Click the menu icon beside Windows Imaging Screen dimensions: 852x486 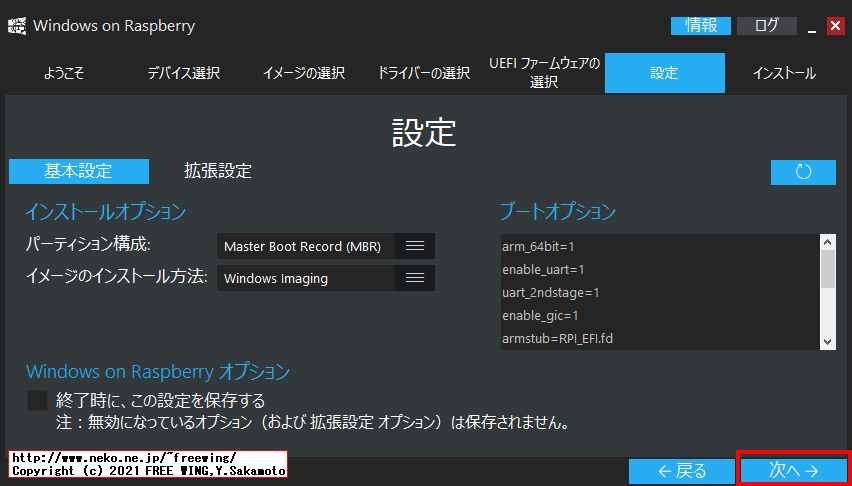(415, 278)
